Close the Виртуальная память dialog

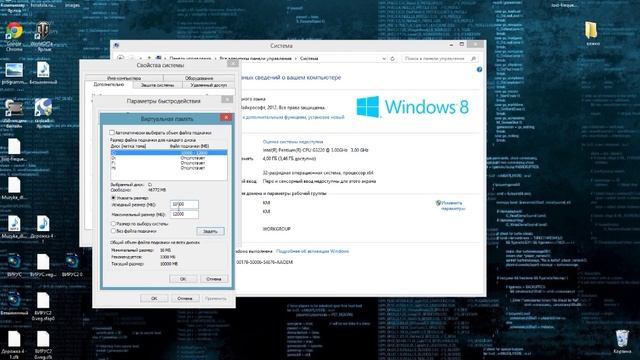(x=226, y=117)
